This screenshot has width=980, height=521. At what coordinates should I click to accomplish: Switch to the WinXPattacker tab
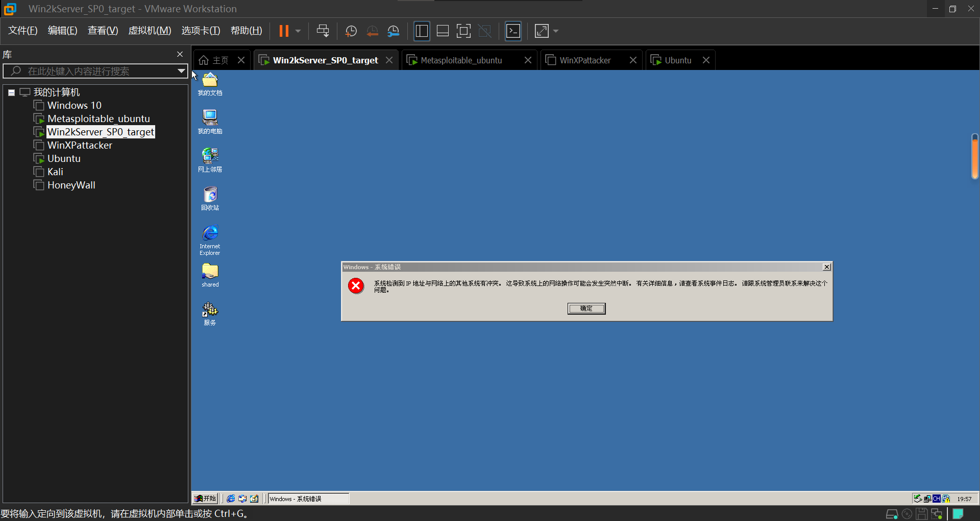click(584, 60)
